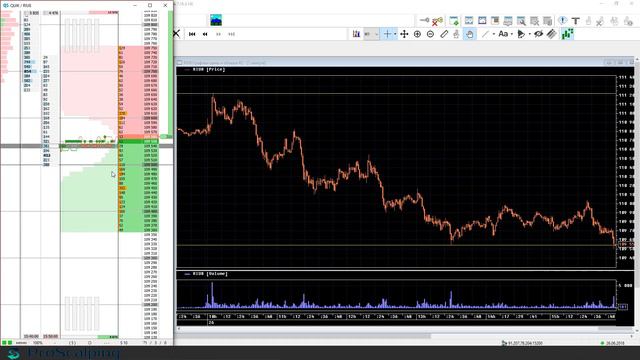Click the new window with green diamond icon
This screenshot has height=360, width=640.
pyautogui.click(x=454, y=20)
